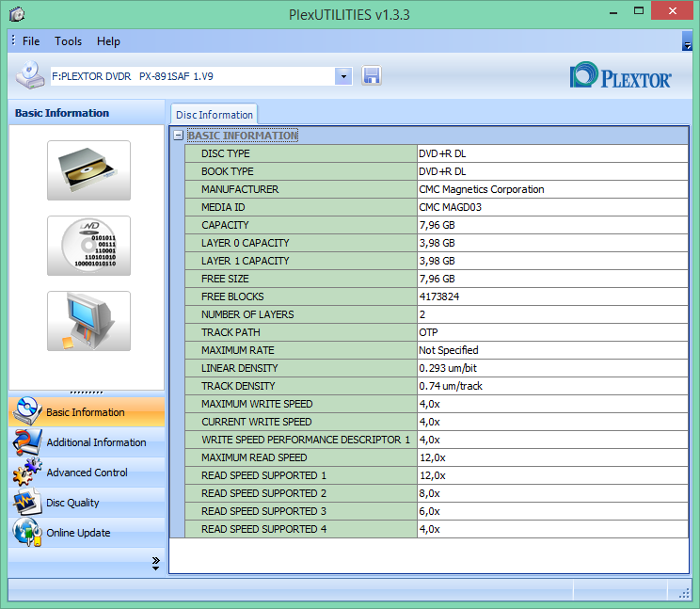Click the Disc Quality graph icon
The width and height of the screenshot is (700, 609).
(x=27, y=503)
